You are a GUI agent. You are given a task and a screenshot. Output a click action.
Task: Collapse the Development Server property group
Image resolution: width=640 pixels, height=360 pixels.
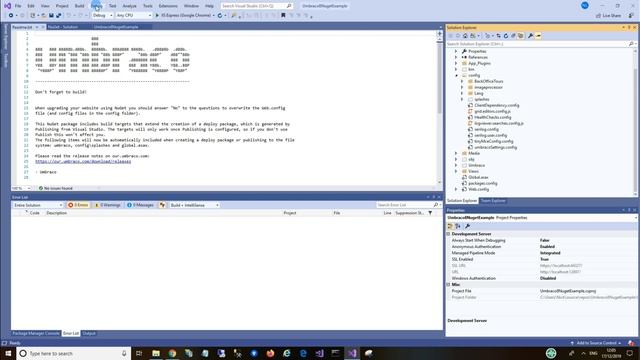tap(448, 234)
